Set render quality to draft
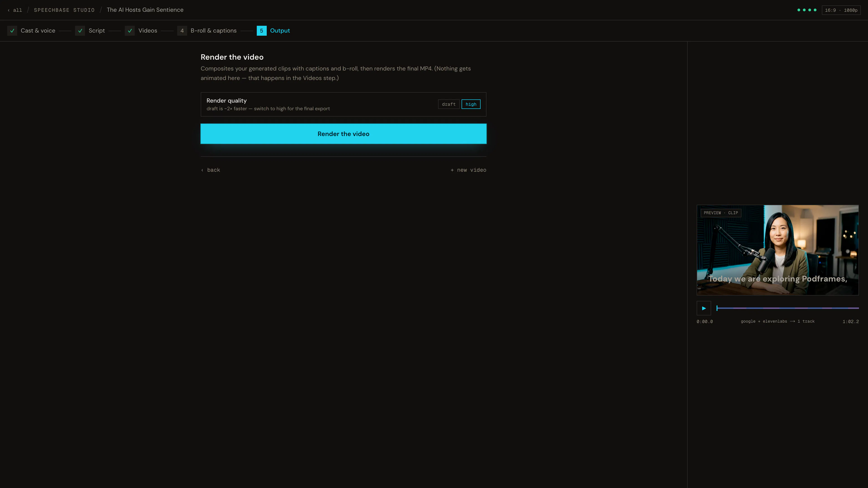Screen dimensions: 868x488 pos(448,104)
